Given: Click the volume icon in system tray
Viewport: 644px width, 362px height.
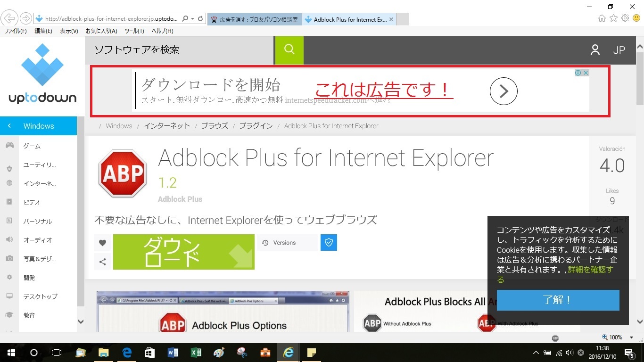Looking at the screenshot, I should click(x=570, y=353).
